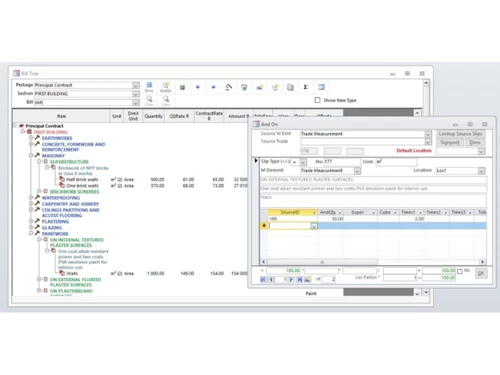Click the And On grid horizontal scrollbar
The height and width of the screenshot is (375, 500).
pos(322,262)
